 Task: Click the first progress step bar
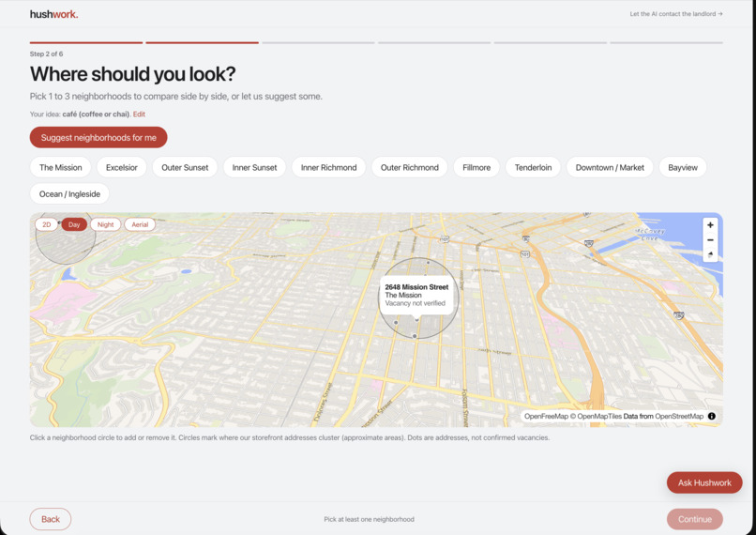point(86,42)
